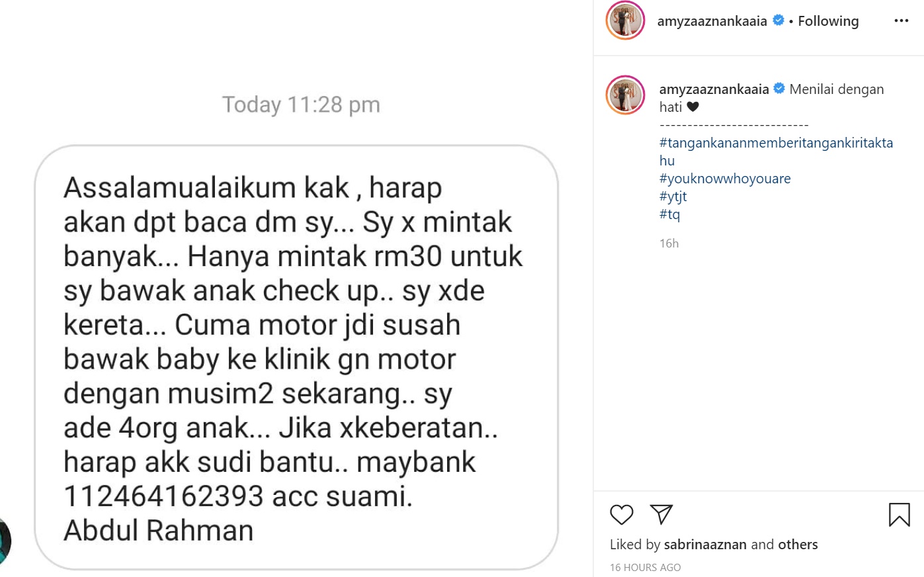924x577 pixels.
Task: Click the Following button in header
Action: [x=828, y=21]
